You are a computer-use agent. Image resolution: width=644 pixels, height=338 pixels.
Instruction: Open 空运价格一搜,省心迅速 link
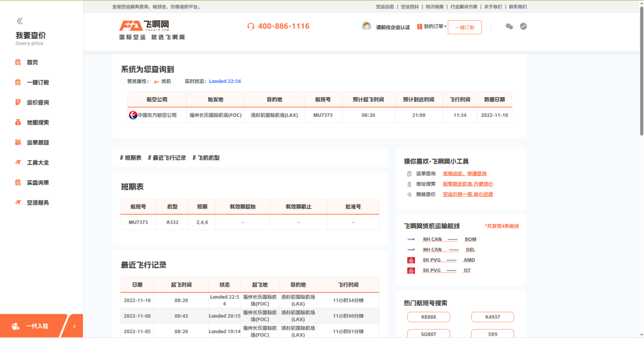coord(468,195)
